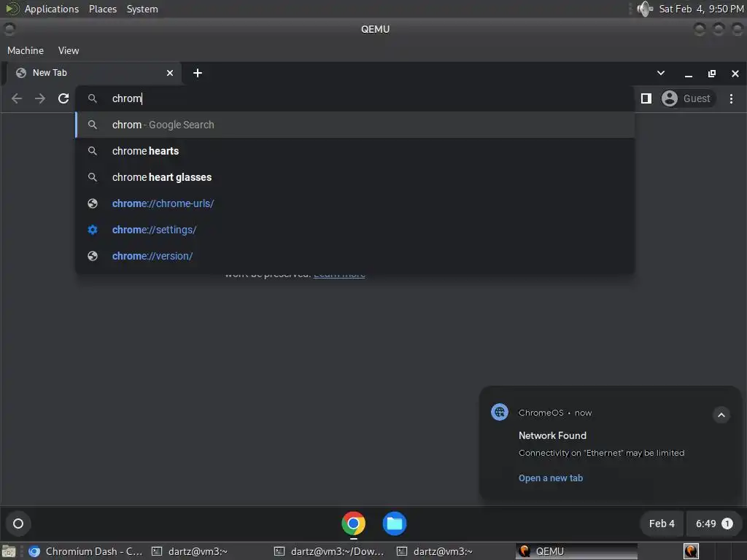Open a new tab with the plus button
This screenshot has width=747, height=560.
click(198, 73)
